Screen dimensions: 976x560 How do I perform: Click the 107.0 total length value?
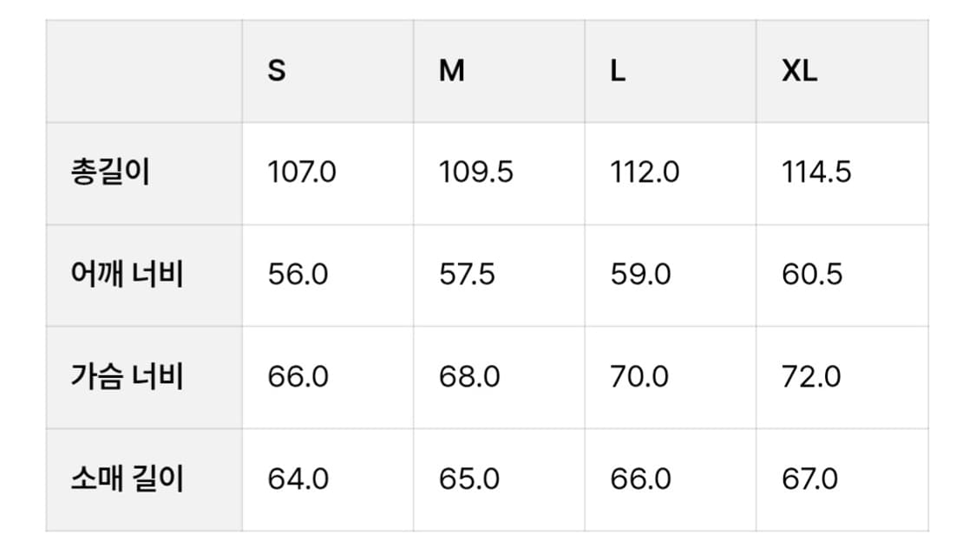tap(302, 173)
